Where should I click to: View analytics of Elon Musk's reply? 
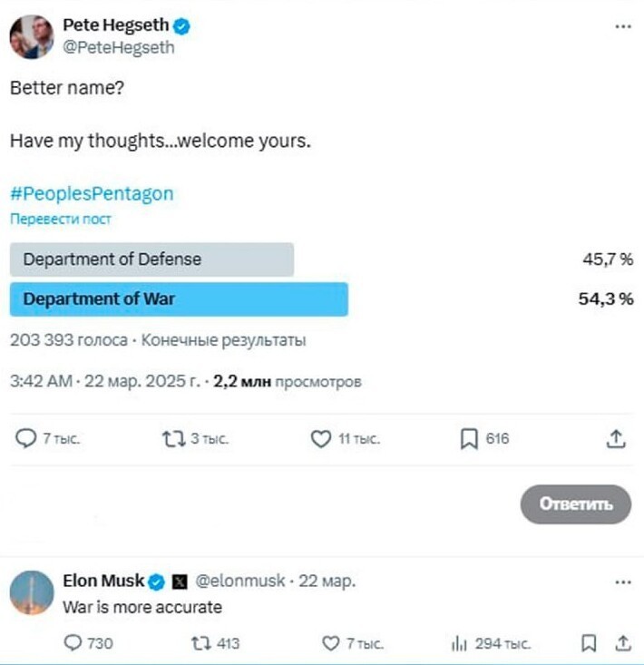[459, 643]
